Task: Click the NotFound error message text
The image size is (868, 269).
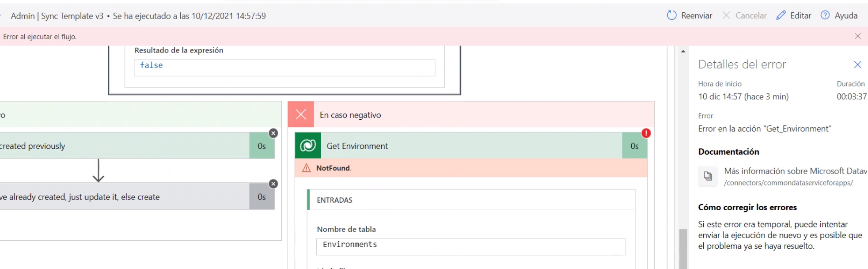Action: pyautogui.click(x=334, y=168)
